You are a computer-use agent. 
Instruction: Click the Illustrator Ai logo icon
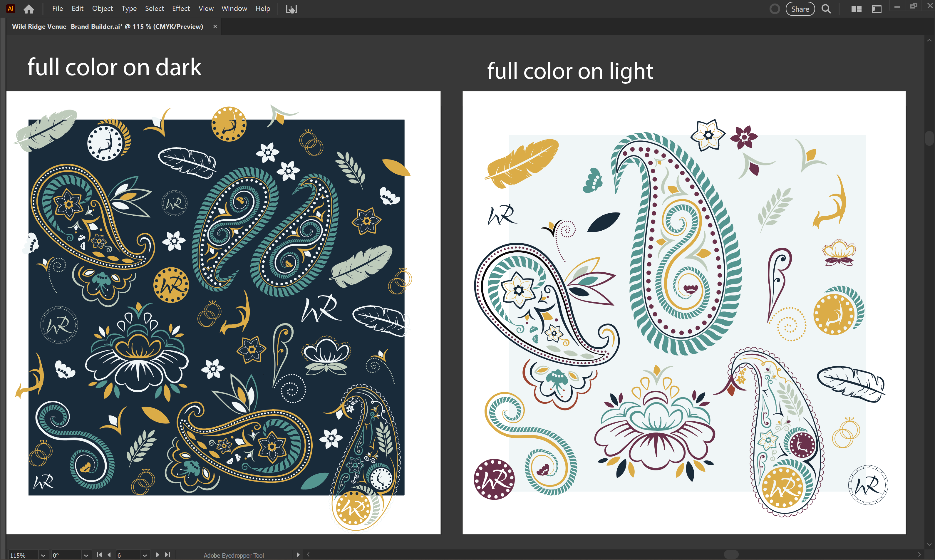[x=11, y=8]
